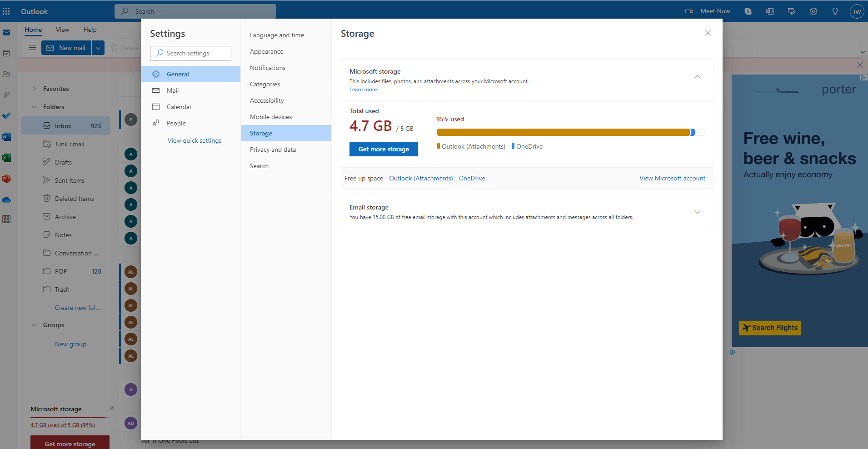Free up space via OneDrive link
The height and width of the screenshot is (449, 868).
click(x=472, y=178)
